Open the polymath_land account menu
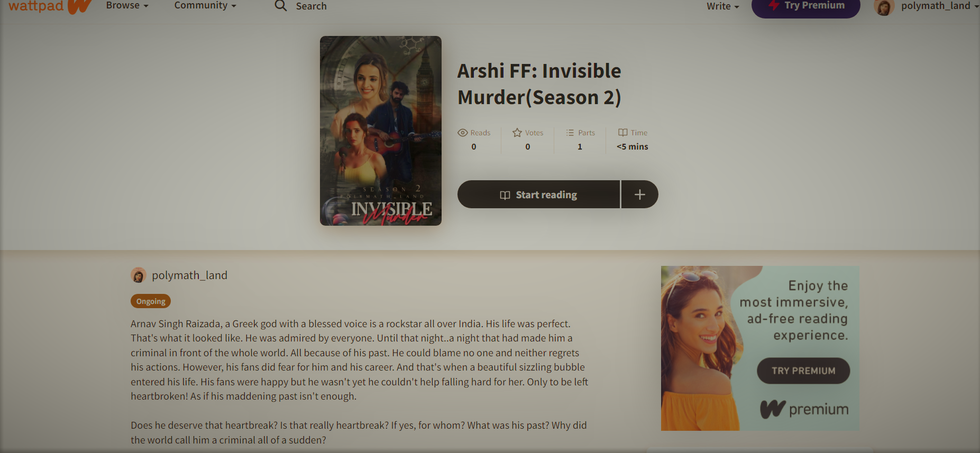Viewport: 980px width, 453px height. pos(940,6)
